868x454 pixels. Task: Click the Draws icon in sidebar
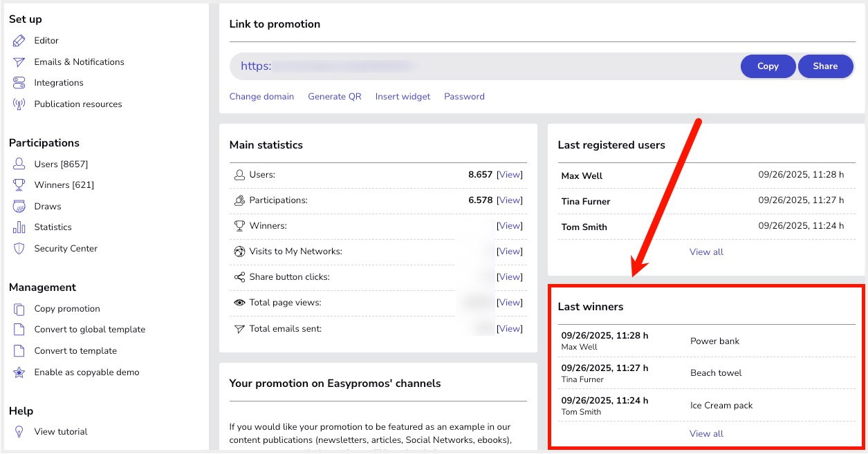pos(19,207)
